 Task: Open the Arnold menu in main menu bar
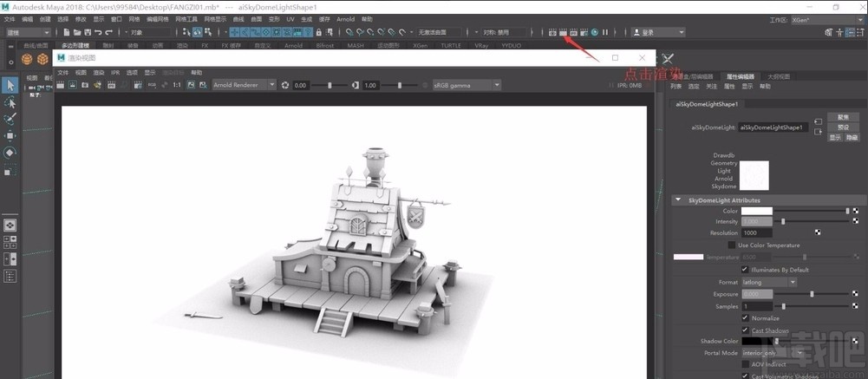pos(345,19)
